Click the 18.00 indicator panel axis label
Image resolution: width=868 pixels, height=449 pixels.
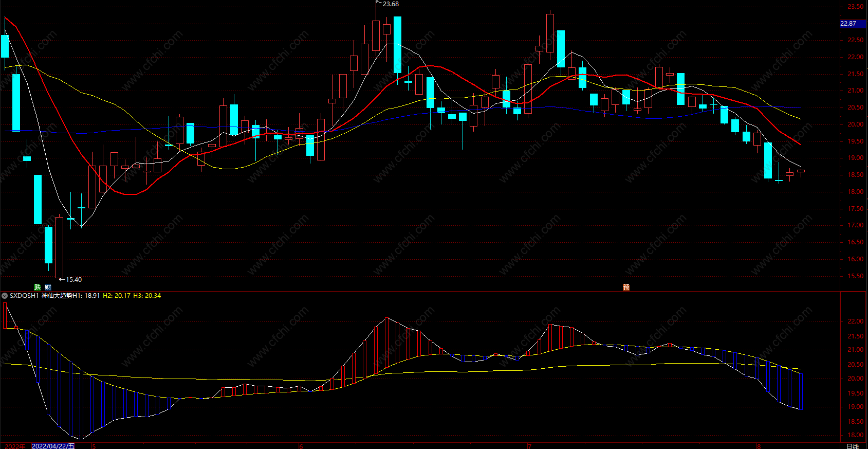tap(855, 435)
